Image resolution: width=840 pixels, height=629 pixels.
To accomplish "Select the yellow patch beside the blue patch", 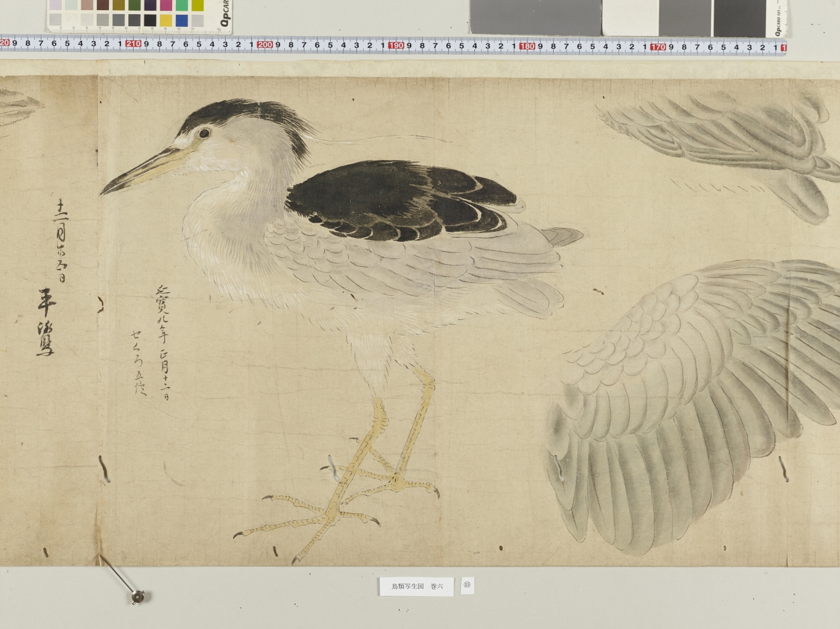I will coord(165,20).
